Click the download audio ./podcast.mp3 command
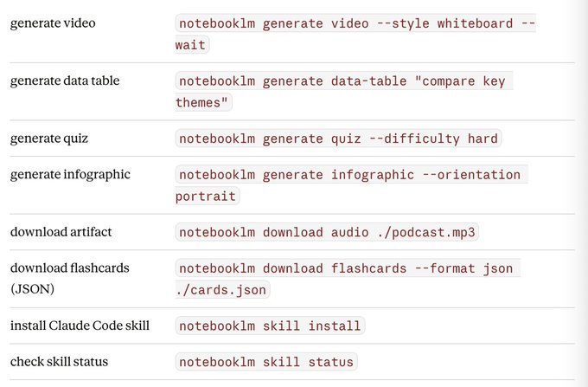The height and width of the screenshot is (387, 588). pos(328,233)
